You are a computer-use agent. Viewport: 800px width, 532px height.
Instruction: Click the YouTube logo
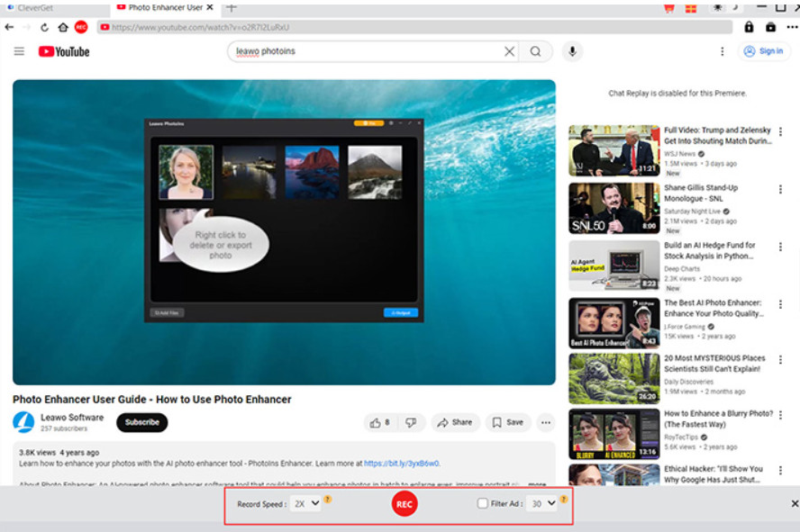64,51
